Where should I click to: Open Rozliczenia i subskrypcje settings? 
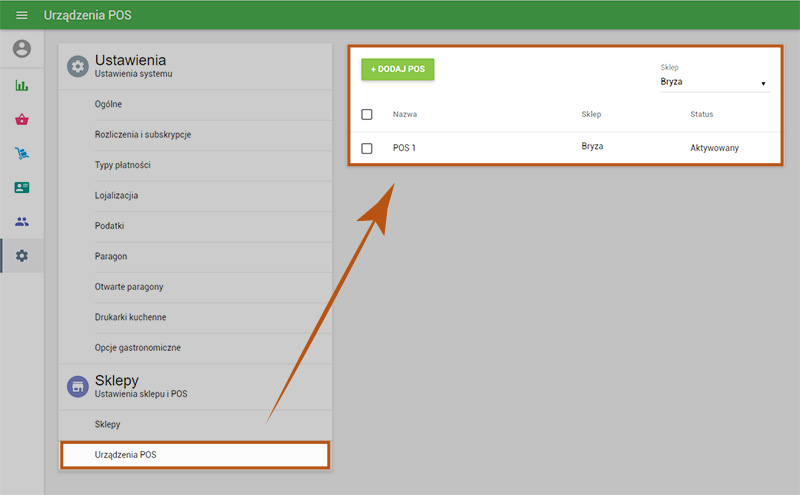pos(143,134)
